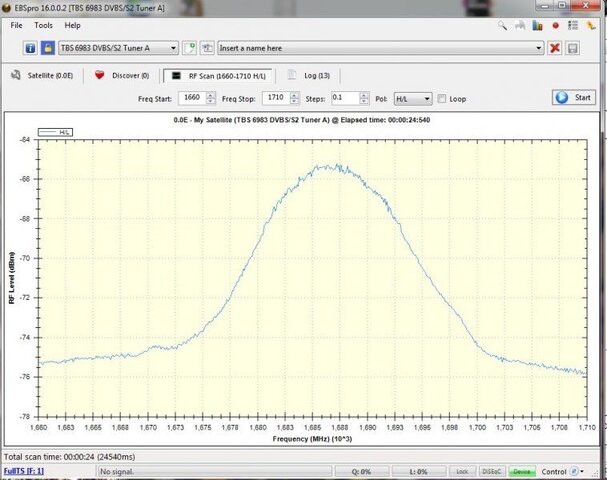The width and height of the screenshot is (607, 480).
Task: Click the Lock status indicator
Action: [462, 471]
